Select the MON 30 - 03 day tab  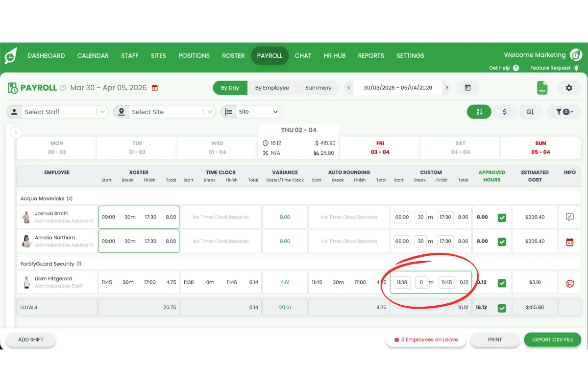click(x=57, y=147)
